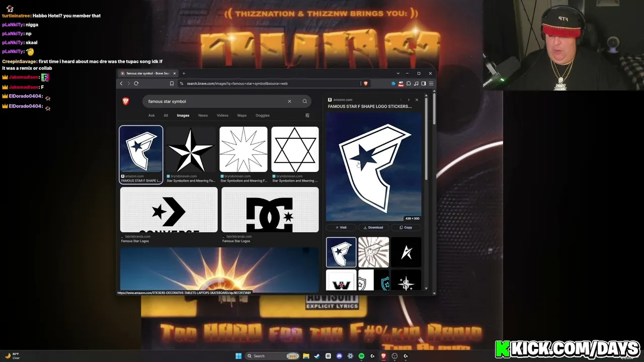Screen dimensions: 644x362
Task: Open the hexagram Star of David image
Action: coord(295,149)
